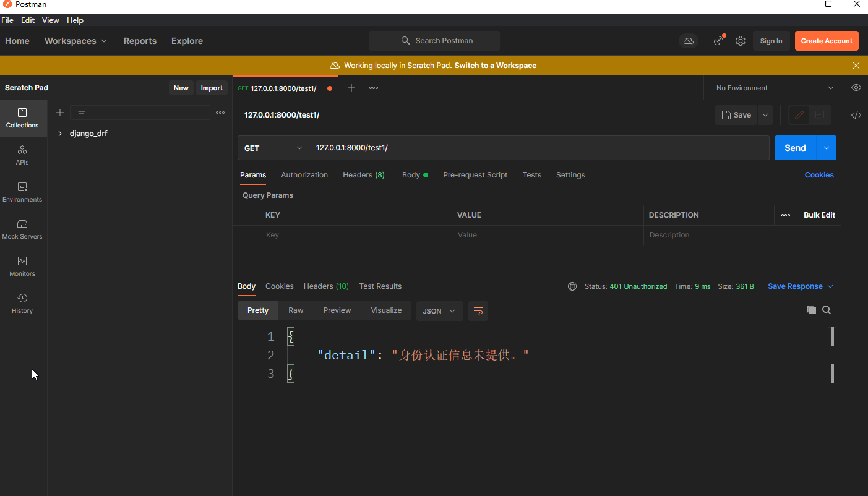Open the JSON format dropdown
The height and width of the screenshot is (496, 868).
(x=440, y=311)
